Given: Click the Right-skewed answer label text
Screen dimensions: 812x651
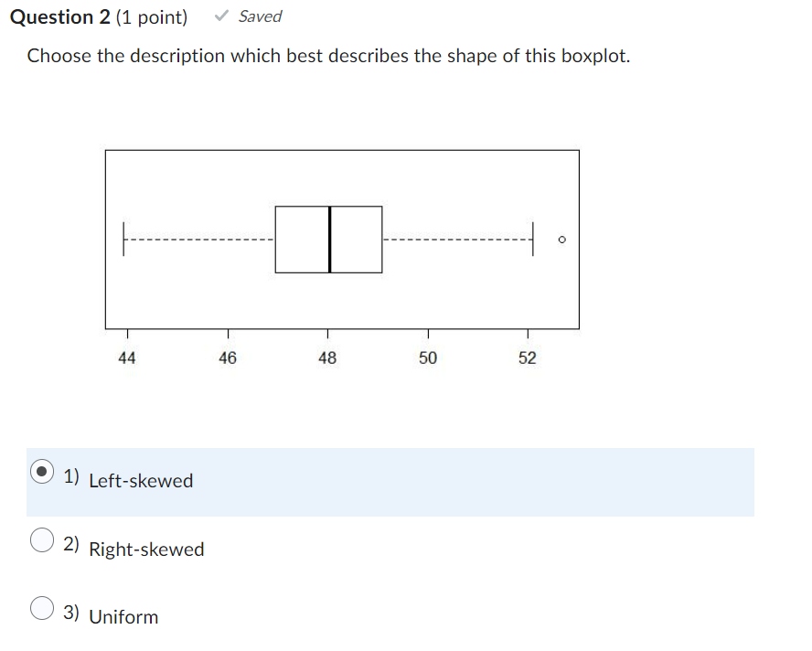Looking at the screenshot, I should 147,550.
